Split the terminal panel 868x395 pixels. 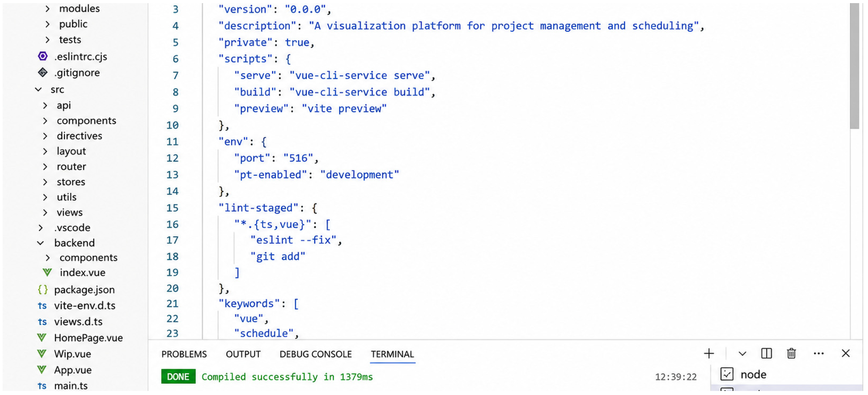coord(767,354)
